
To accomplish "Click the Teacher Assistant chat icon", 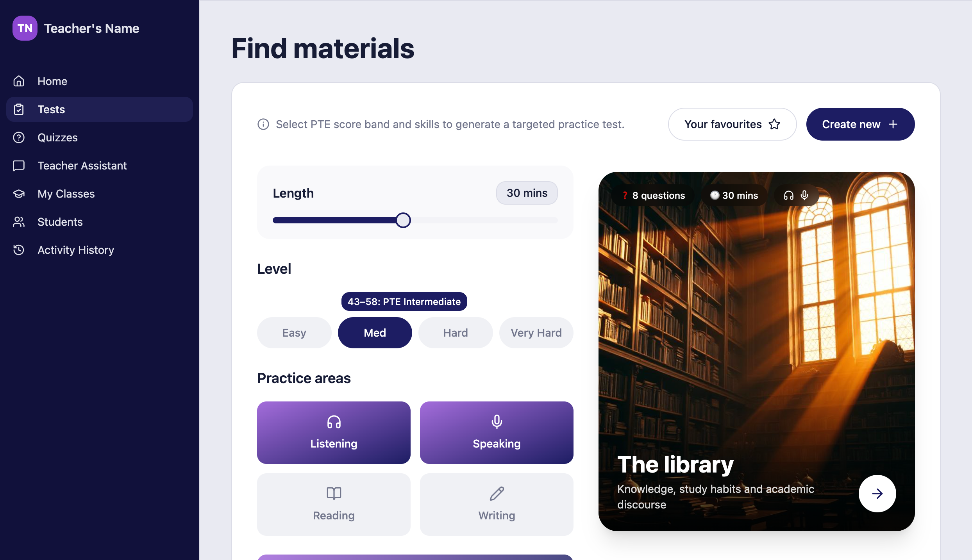I will tap(19, 166).
